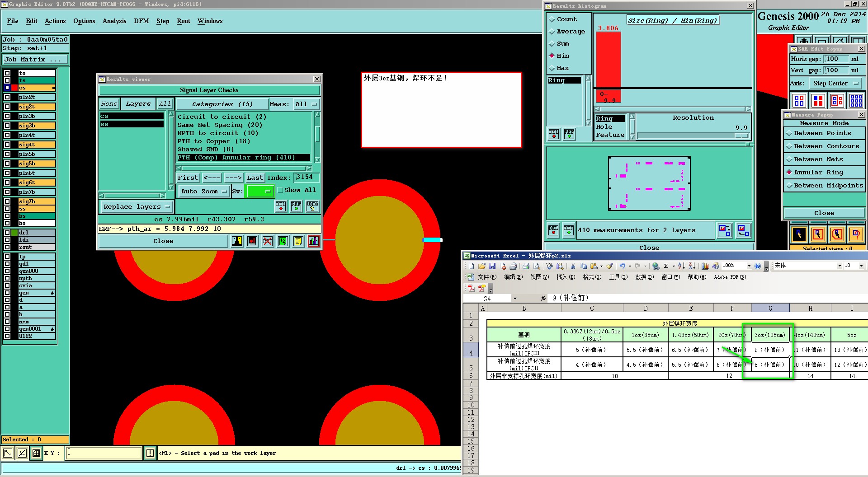Click the first S&R Edit step pattern icon
This screenshot has width=868, height=477.
pos(799,100)
